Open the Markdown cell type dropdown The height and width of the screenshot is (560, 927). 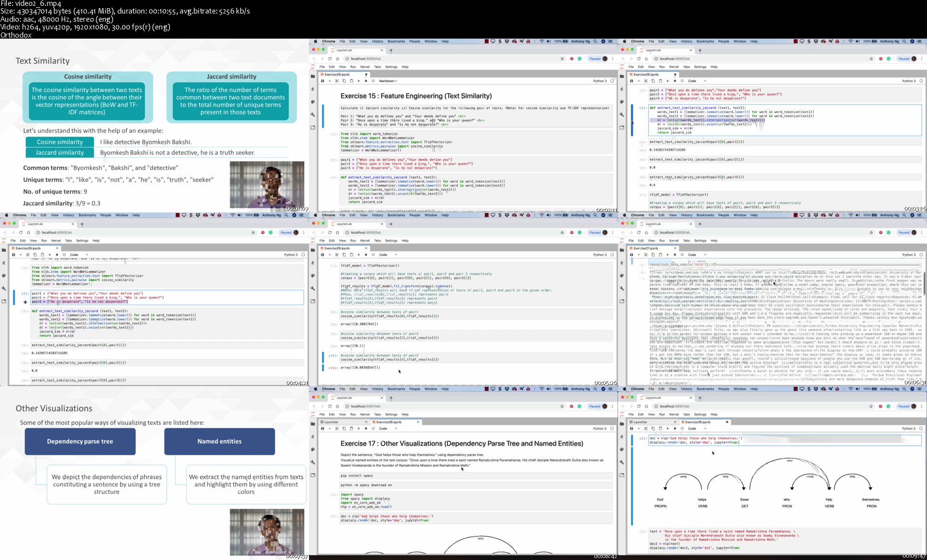coord(388,81)
